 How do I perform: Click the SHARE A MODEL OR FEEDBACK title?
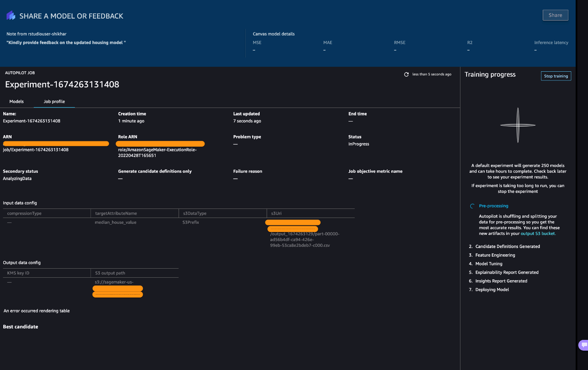pyautogui.click(x=71, y=16)
